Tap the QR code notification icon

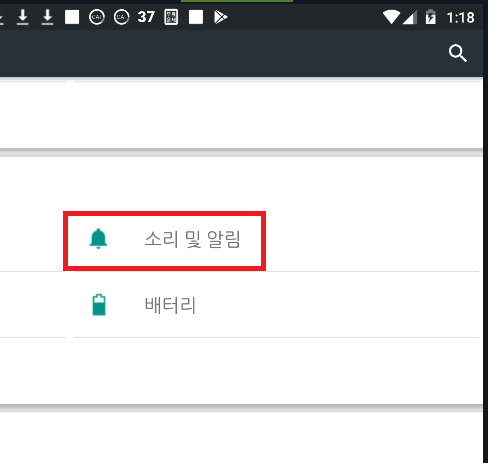click(x=171, y=17)
